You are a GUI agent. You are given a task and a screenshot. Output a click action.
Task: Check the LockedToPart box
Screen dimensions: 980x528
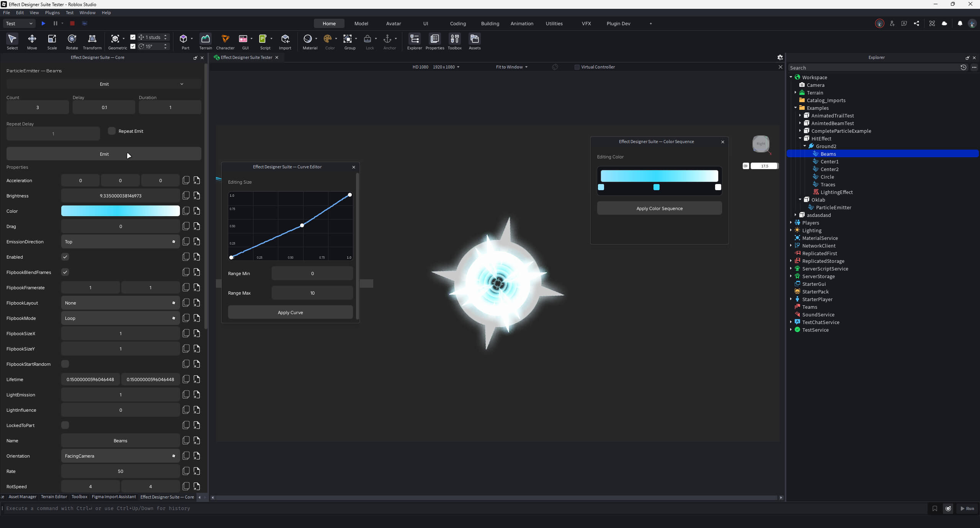(x=65, y=425)
